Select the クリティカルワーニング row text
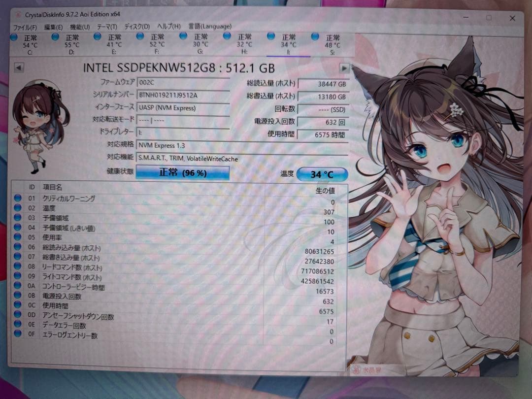Image resolution: width=532 pixels, height=399 pixels. pos(69,199)
